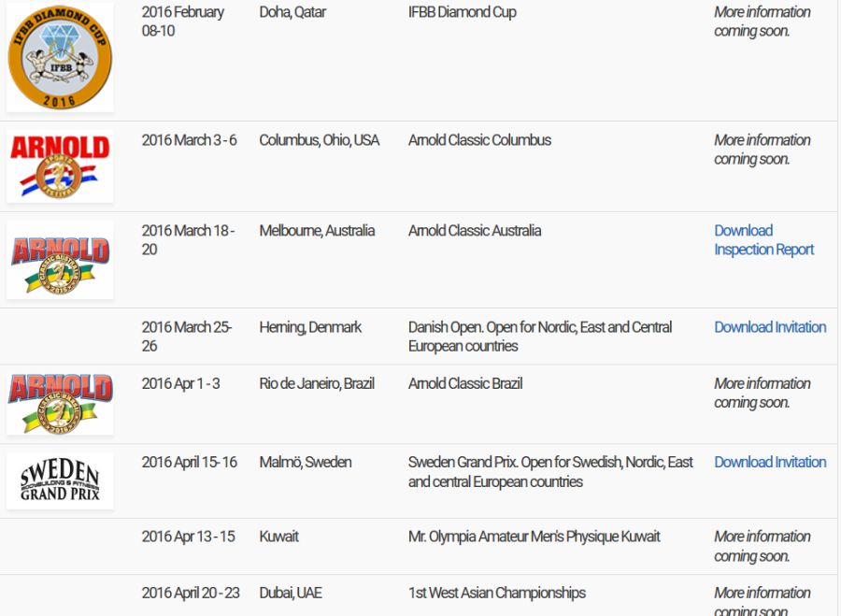Select Mr. Olympia Amateur Kuwait event text

(x=534, y=537)
